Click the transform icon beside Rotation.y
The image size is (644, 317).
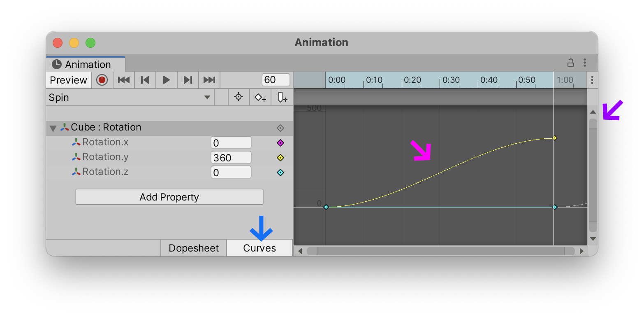tap(77, 157)
